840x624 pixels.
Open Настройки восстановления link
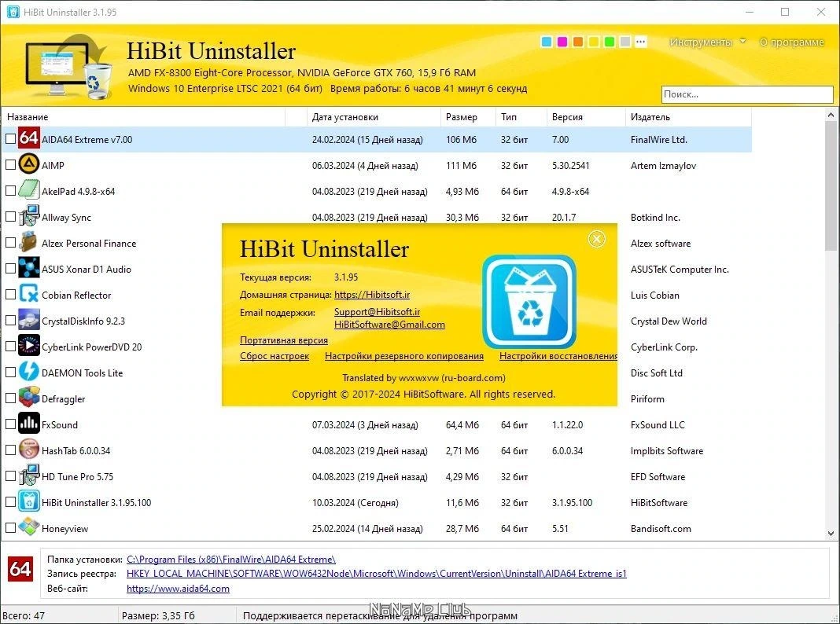pos(558,356)
